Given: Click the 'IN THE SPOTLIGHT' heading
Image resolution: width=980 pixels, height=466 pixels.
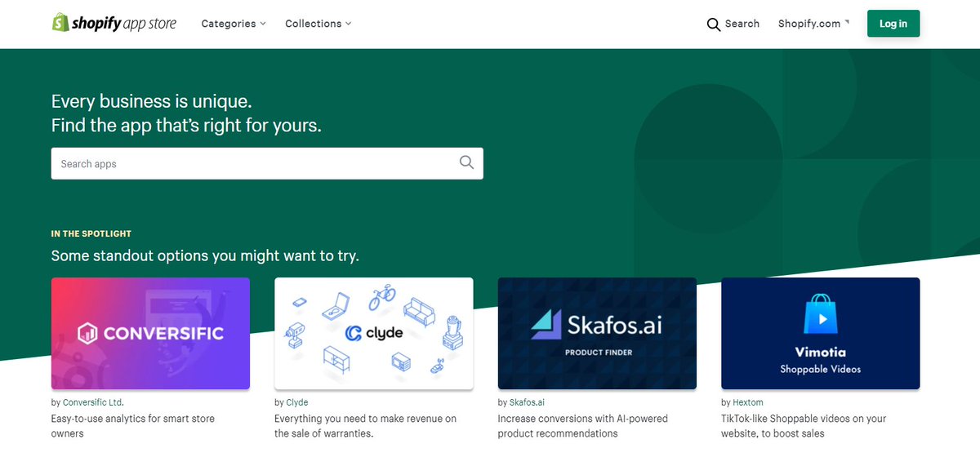Looking at the screenshot, I should point(91,234).
